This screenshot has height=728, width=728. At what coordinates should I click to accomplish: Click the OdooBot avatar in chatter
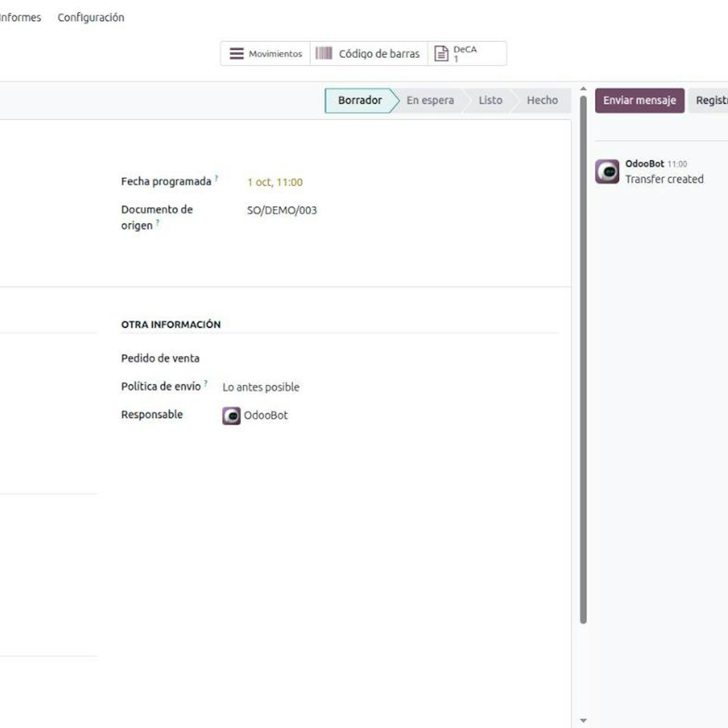coord(607,171)
